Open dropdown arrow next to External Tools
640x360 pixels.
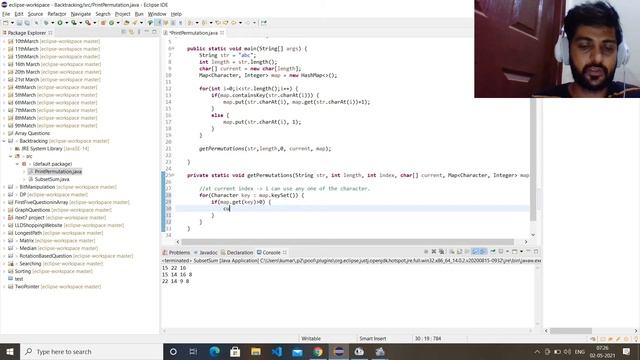pyautogui.click(x=95, y=23)
